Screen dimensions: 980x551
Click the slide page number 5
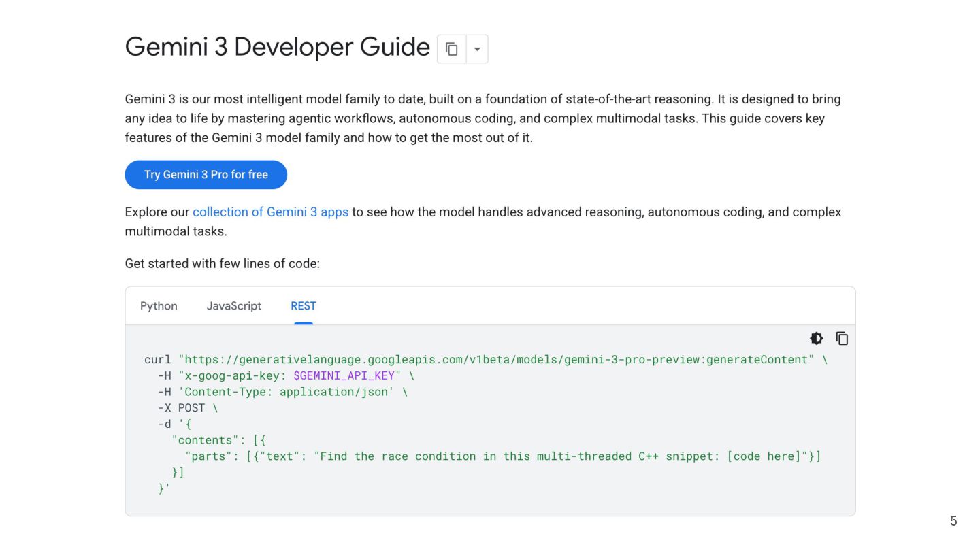953,521
